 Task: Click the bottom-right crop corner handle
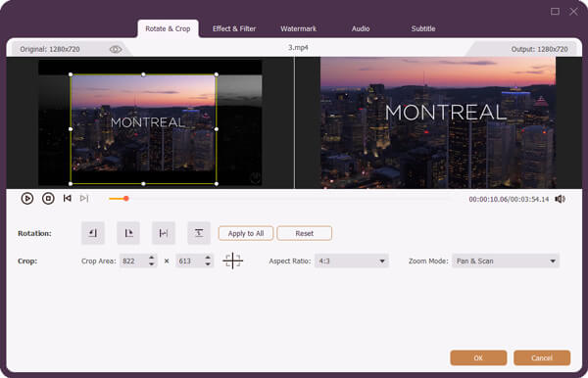coord(217,184)
